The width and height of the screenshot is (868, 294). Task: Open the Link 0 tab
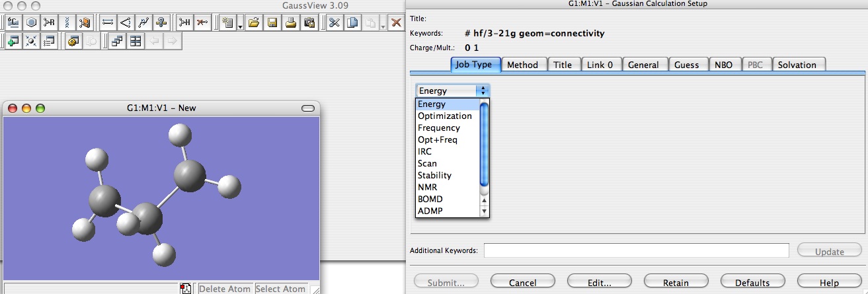click(x=602, y=64)
